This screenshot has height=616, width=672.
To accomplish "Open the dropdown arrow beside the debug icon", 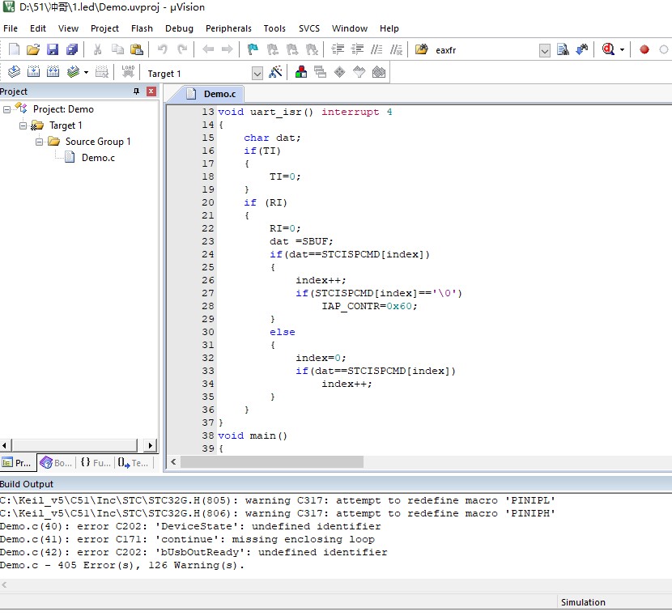I will click(623, 49).
